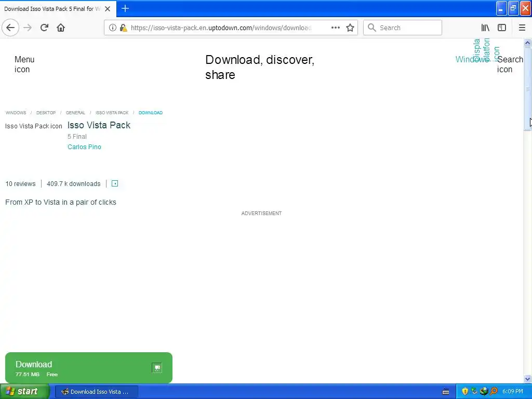Click the page scrollbar up arrow
The image size is (532, 399).
pyautogui.click(x=527, y=43)
